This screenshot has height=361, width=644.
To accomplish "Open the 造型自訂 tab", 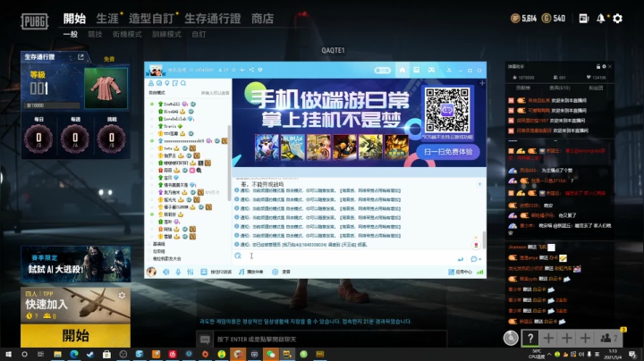I will coord(151,19).
